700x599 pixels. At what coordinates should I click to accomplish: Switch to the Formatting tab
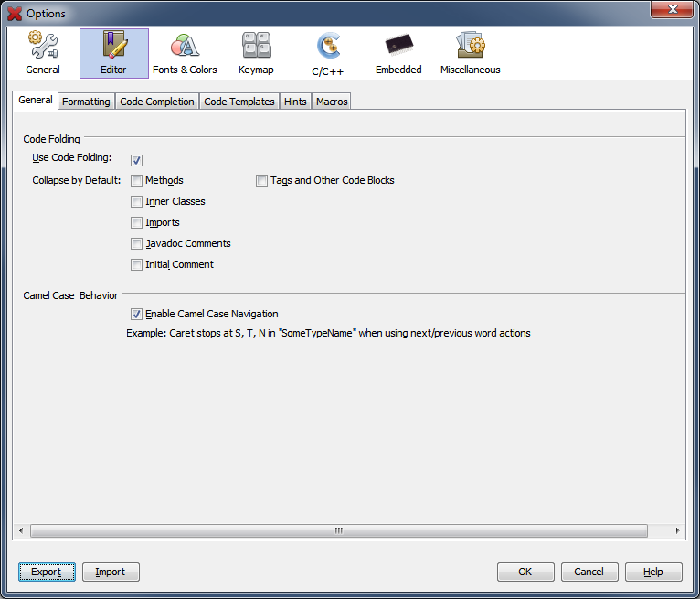[x=86, y=102]
